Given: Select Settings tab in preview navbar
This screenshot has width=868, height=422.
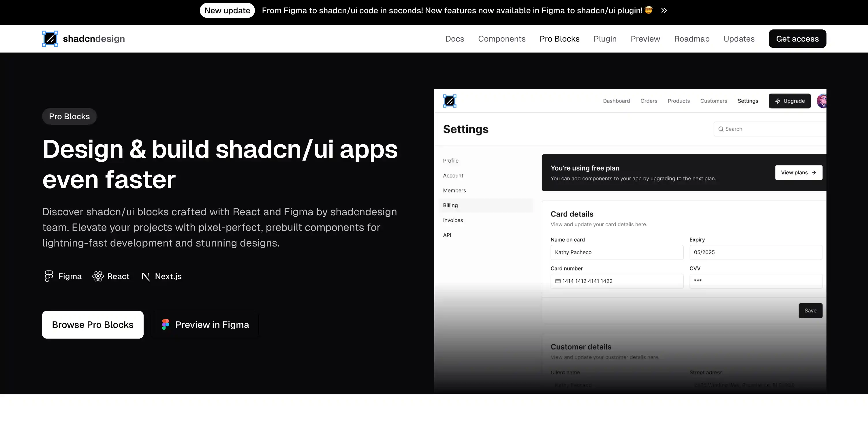Looking at the screenshot, I should 748,101.
